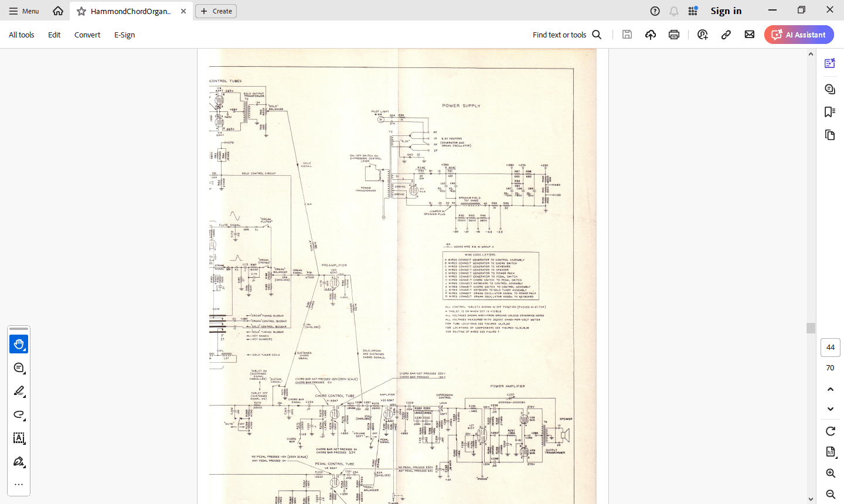Select the Hand pan tool
The width and height of the screenshot is (844, 504).
coord(19,344)
